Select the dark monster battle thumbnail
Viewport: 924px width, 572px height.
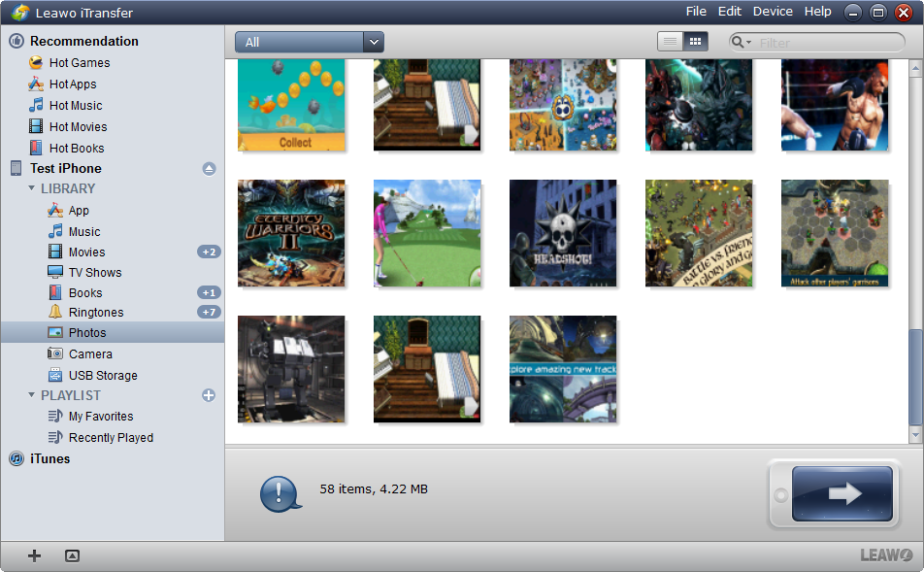click(x=699, y=105)
